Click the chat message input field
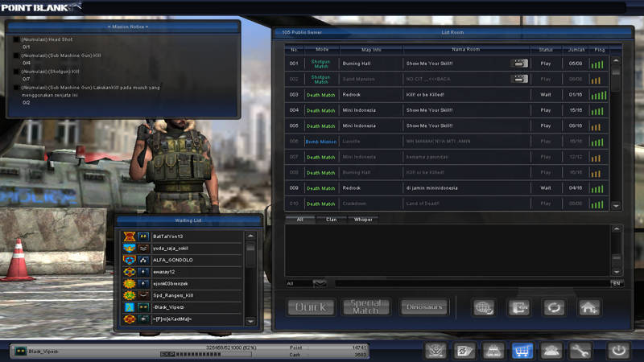The height and width of the screenshot is (362, 644). [473, 284]
